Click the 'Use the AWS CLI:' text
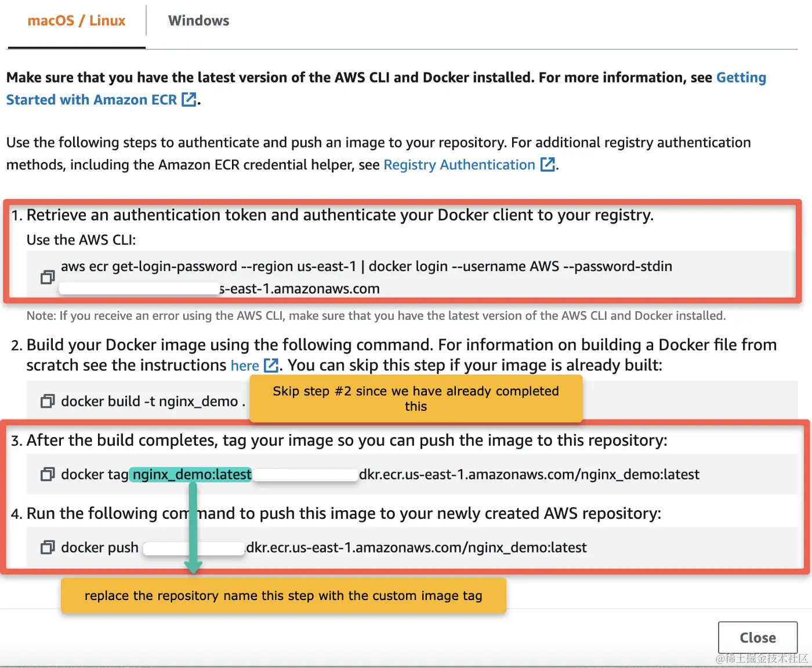 [81, 240]
